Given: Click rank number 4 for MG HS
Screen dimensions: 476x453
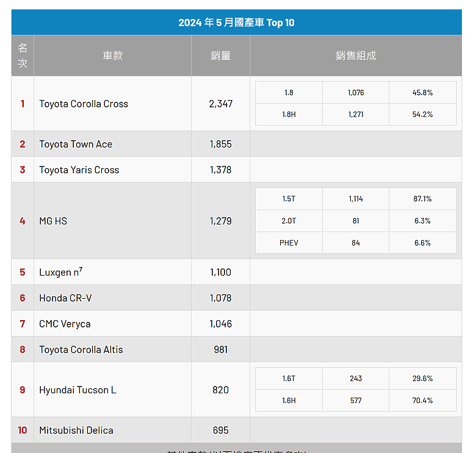Looking at the screenshot, I should click(23, 221).
